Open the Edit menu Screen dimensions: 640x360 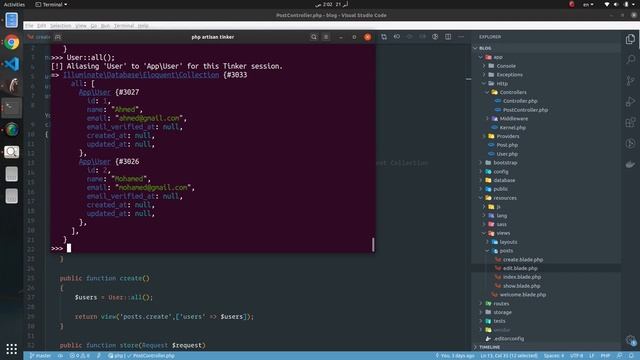click(x=42, y=26)
